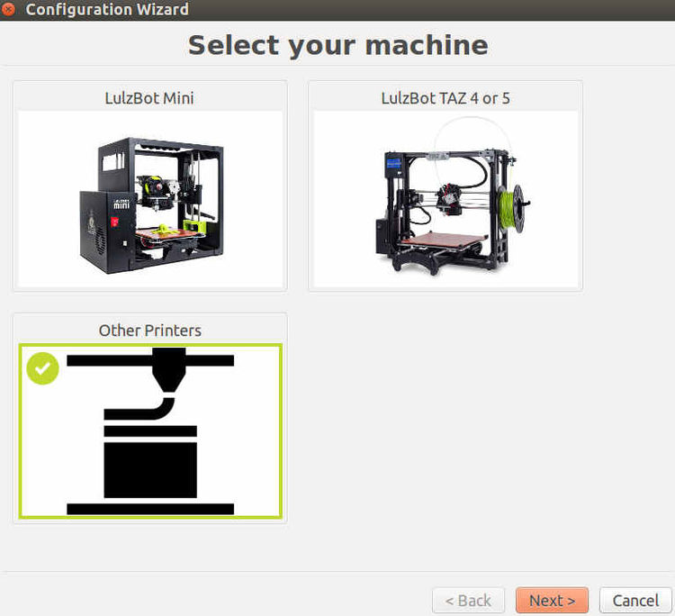Viewport: 675px width, 616px height.
Task: Click the TAZ tool head extruder
Action: (x=447, y=199)
